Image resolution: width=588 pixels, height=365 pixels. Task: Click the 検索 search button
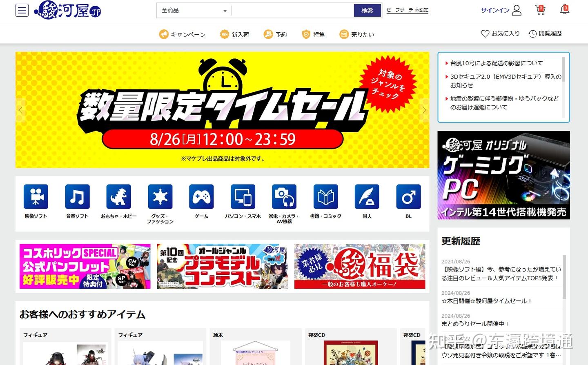(367, 11)
